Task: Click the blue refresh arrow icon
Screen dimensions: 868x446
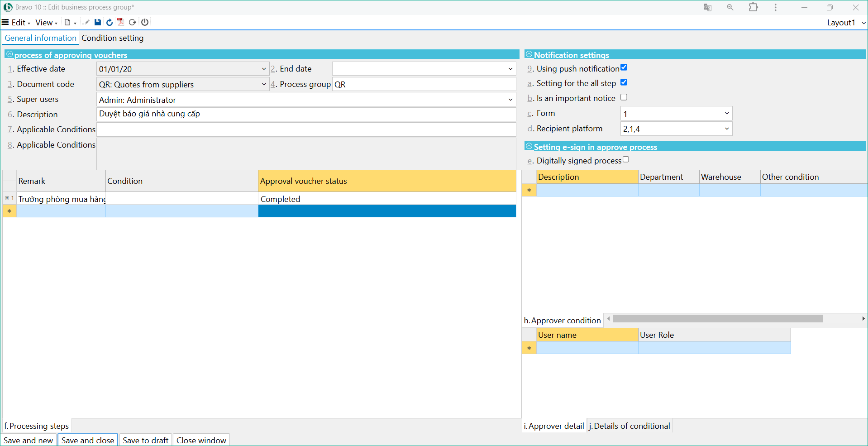Action: (109, 22)
